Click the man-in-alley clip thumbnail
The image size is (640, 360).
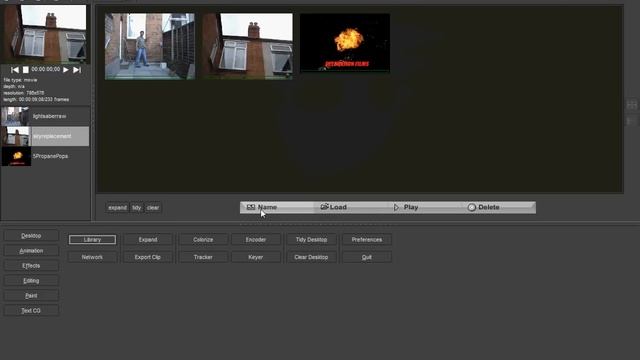[150, 46]
